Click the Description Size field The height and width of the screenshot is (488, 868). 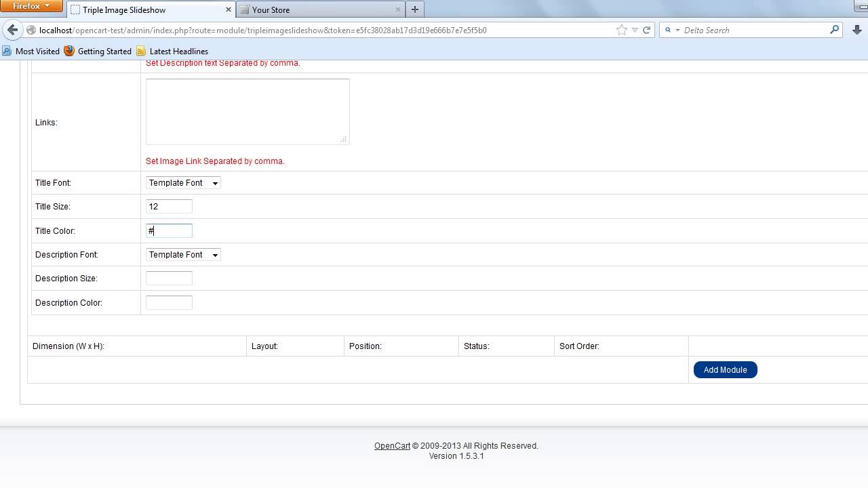click(169, 279)
